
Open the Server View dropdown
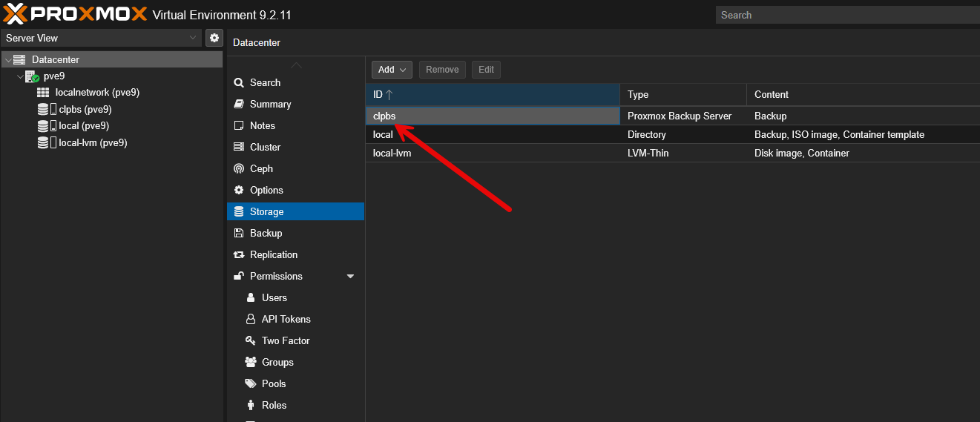coord(102,38)
